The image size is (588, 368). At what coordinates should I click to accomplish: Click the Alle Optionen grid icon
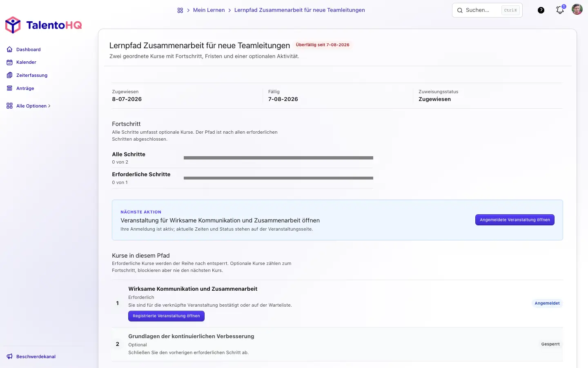[10, 106]
